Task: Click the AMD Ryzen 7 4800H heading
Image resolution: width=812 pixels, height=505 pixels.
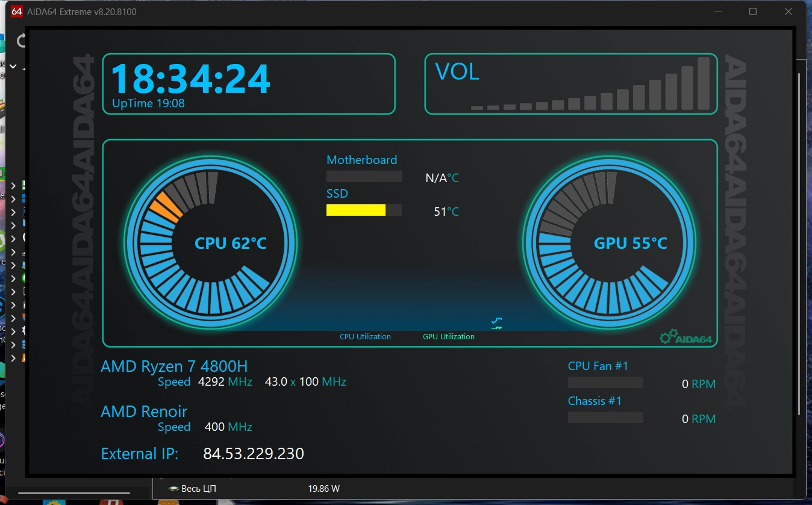Action: point(174,366)
